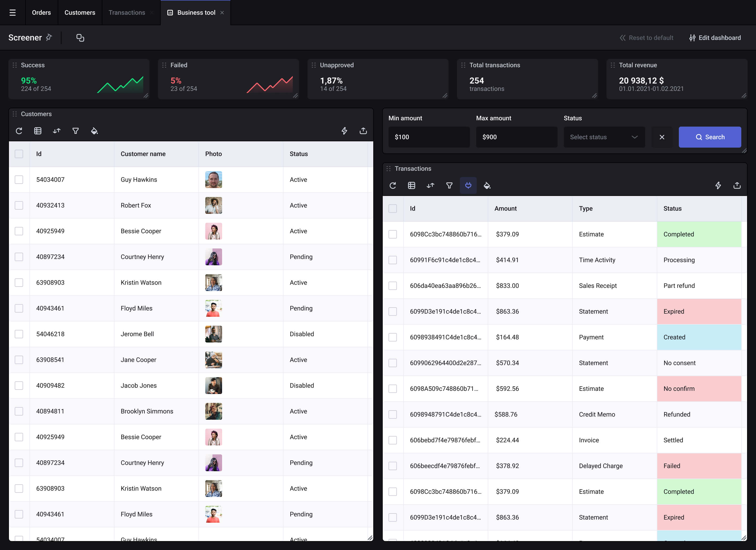Open the hamburger menu

click(x=12, y=13)
